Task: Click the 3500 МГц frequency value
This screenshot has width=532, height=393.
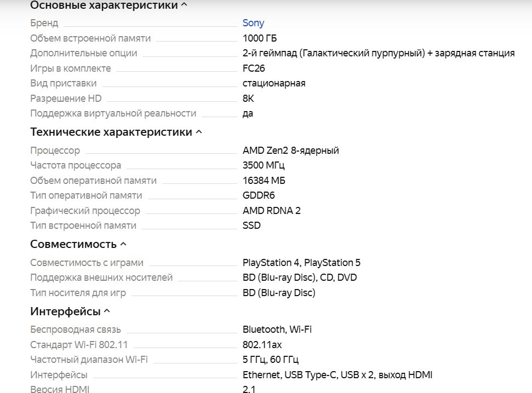Action: coord(264,165)
